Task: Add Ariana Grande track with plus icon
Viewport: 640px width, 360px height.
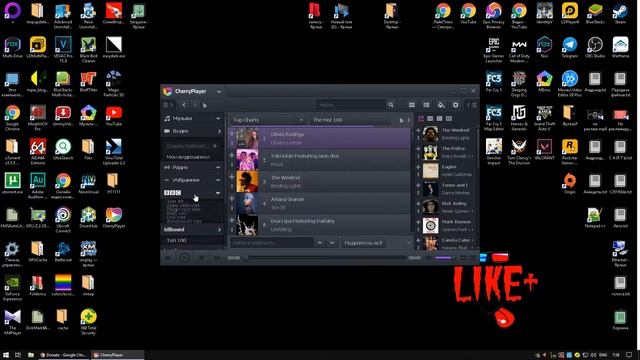Action: pos(231,199)
